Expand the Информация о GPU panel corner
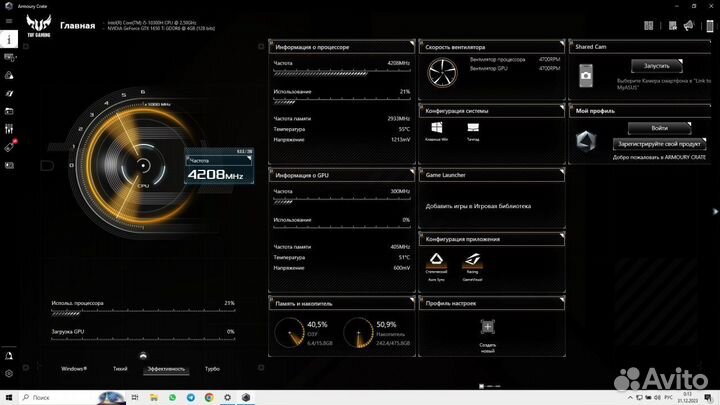This screenshot has height=405, width=720. tap(411, 172)
